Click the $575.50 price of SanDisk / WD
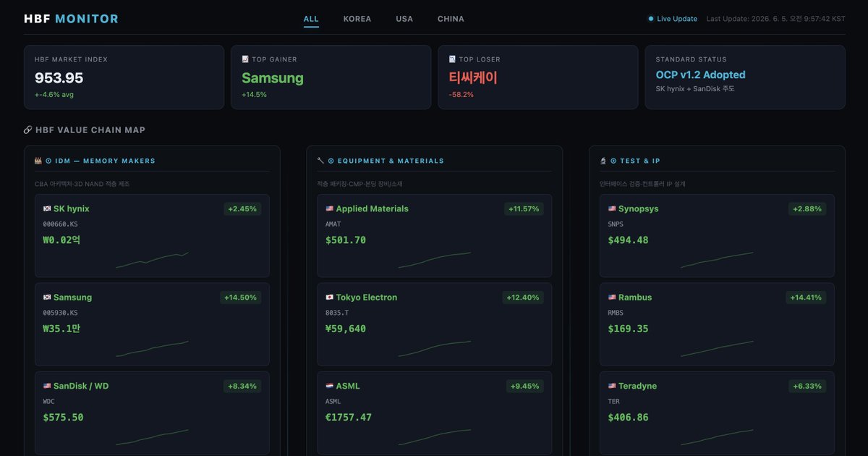The height and width of the screenshot is (456, 868). [64, 418]
